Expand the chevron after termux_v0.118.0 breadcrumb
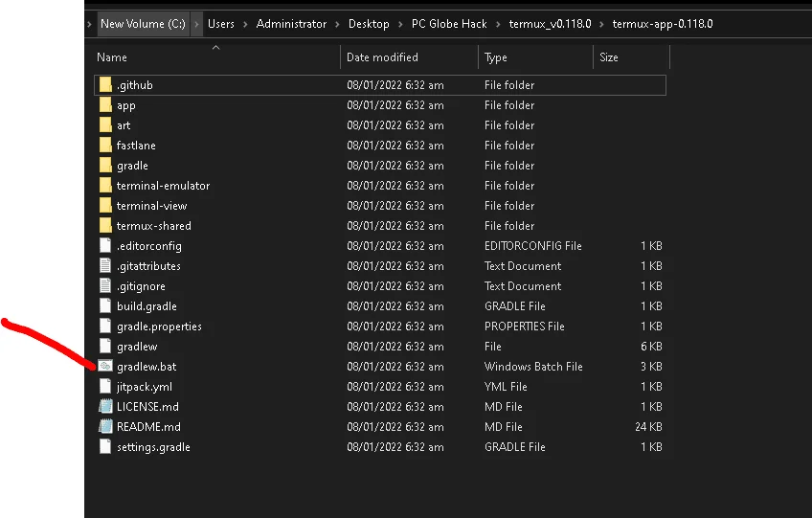Viewport: 812px width, 518px height. (601, 24)
